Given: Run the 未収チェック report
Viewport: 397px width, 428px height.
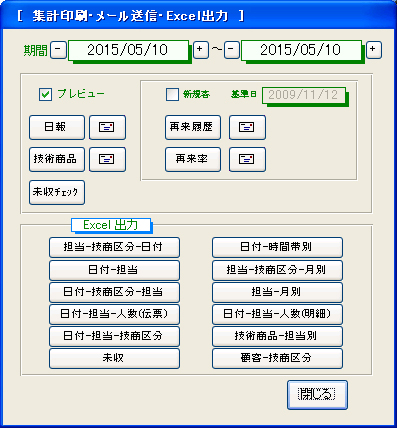Looking at the screenshot, I should pyautogui.click(x=57, y=192).
